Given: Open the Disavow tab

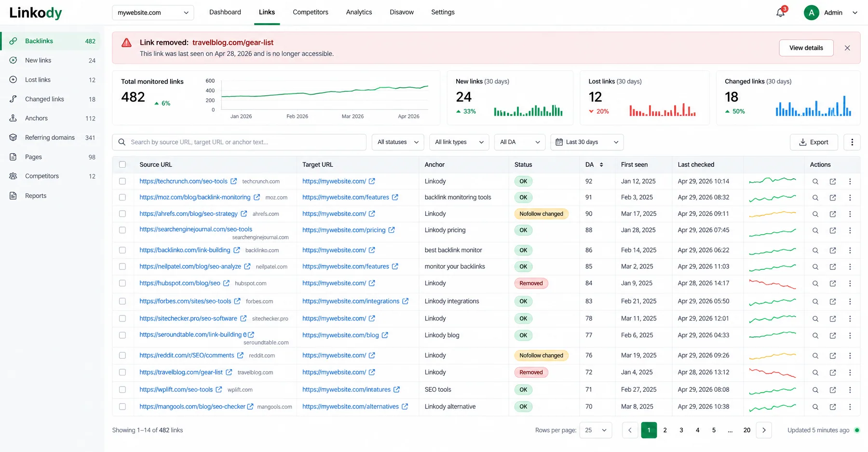Looking at the screenshot, I should 402,12.
